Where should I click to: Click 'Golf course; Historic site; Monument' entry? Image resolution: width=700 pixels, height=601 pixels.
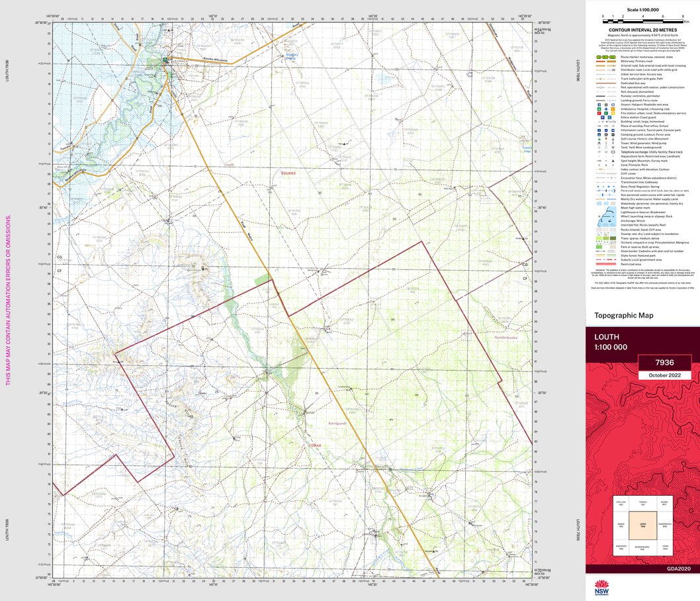click(644, 139)
